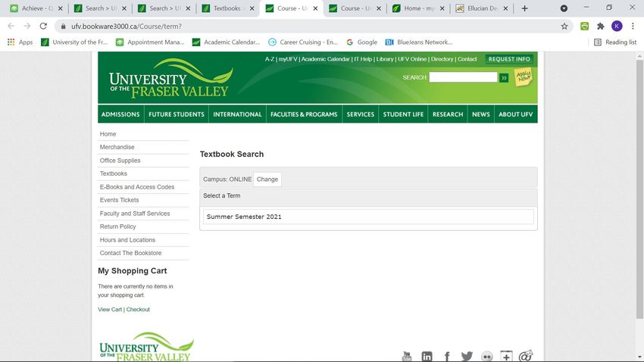Screen dimensions: 644x362
Task: Open the Google bookmark
Action: [x=362, y=42]
